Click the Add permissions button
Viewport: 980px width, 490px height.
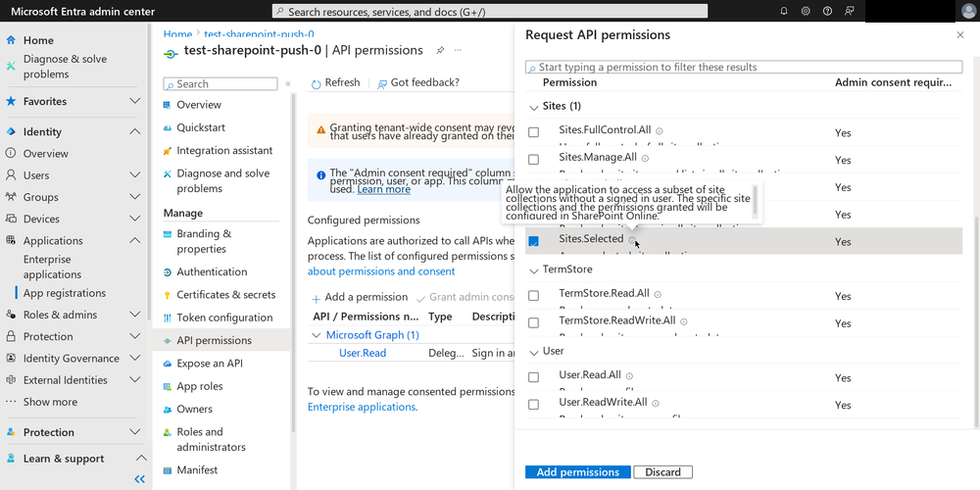[578, 472]
